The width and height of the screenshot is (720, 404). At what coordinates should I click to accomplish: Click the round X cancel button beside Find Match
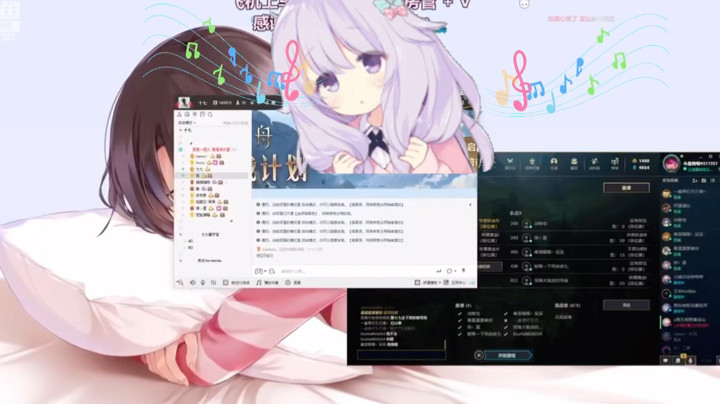[479, 355]
